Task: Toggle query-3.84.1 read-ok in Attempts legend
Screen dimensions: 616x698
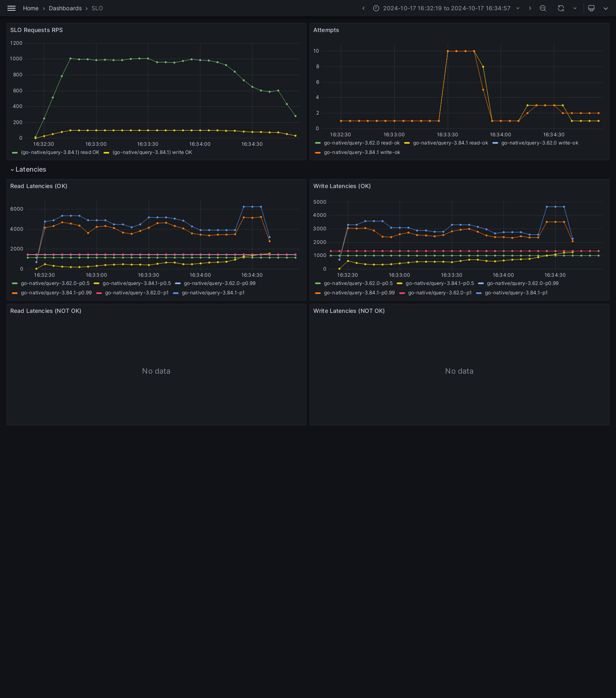Action: pos(451,143)
